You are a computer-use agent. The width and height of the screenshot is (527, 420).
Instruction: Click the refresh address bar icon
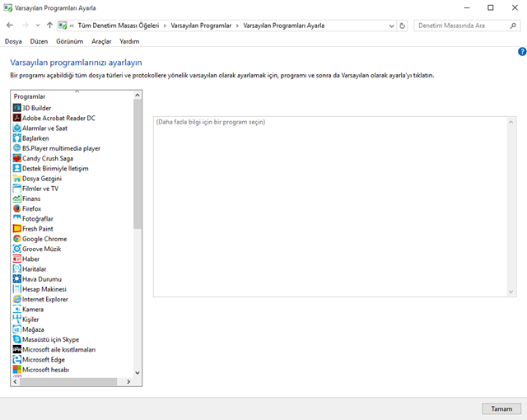click(402, 26)
